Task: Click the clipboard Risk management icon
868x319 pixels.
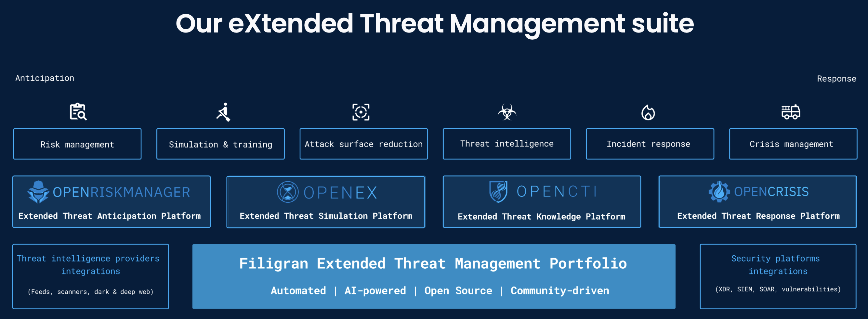Action: [x=77, y=112]
